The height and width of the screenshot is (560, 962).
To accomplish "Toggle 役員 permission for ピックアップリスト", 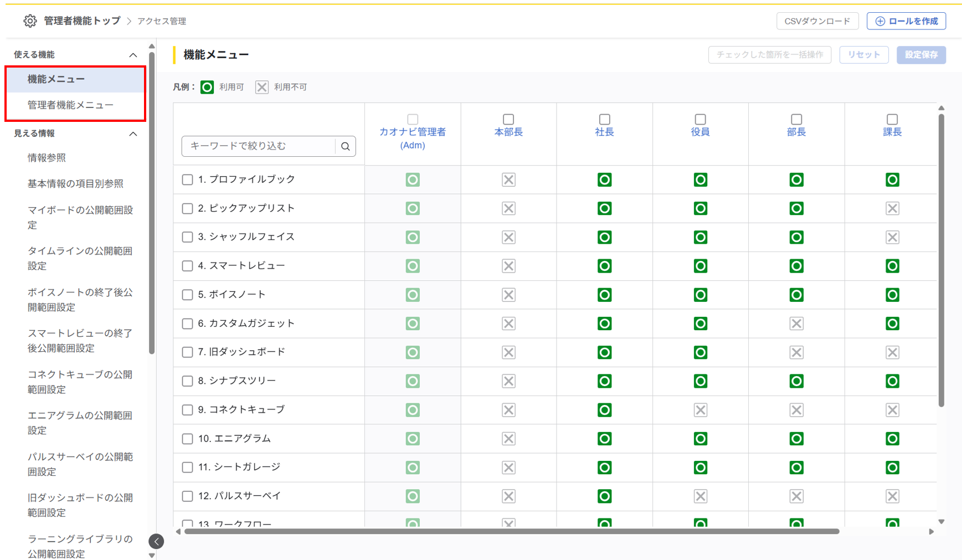I will (x=701, y=208).
